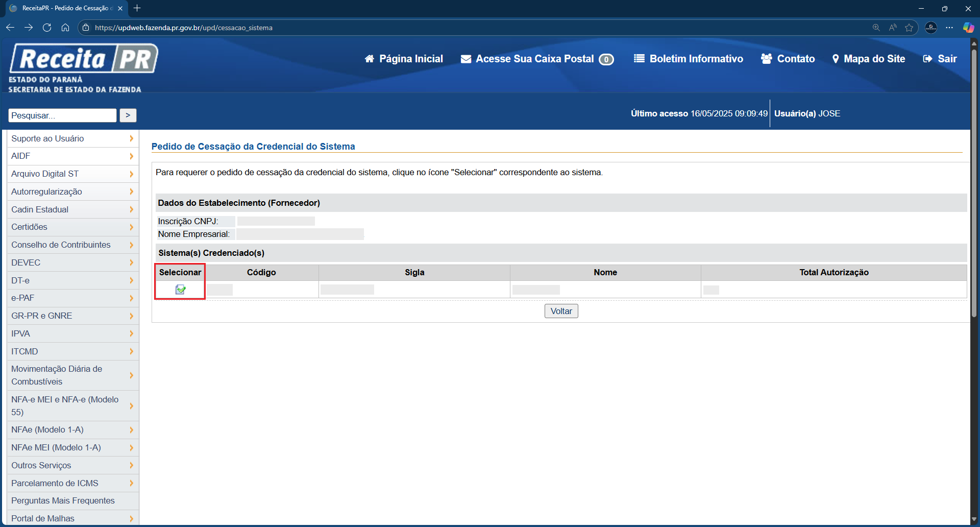Click the Voltar button
Image resolution: width=980 pixels, height=527 pixels.
(x=561, y=311)
